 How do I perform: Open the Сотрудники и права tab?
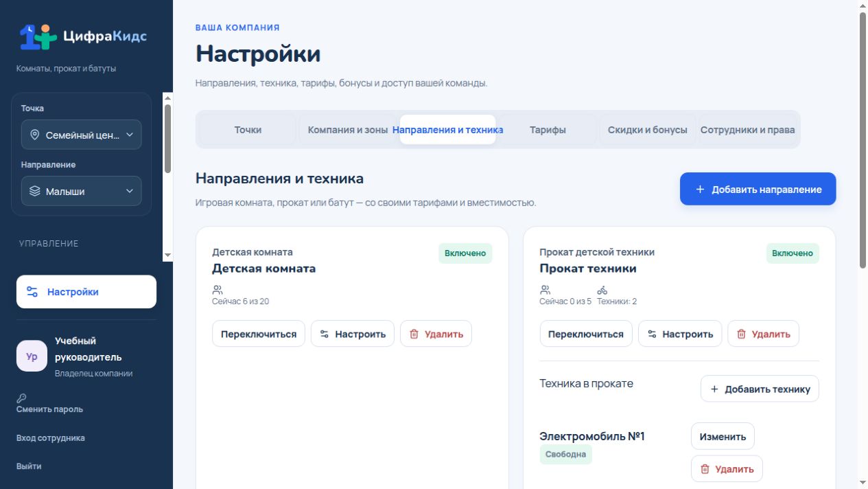pyautogui.click(x=747, y=130)
